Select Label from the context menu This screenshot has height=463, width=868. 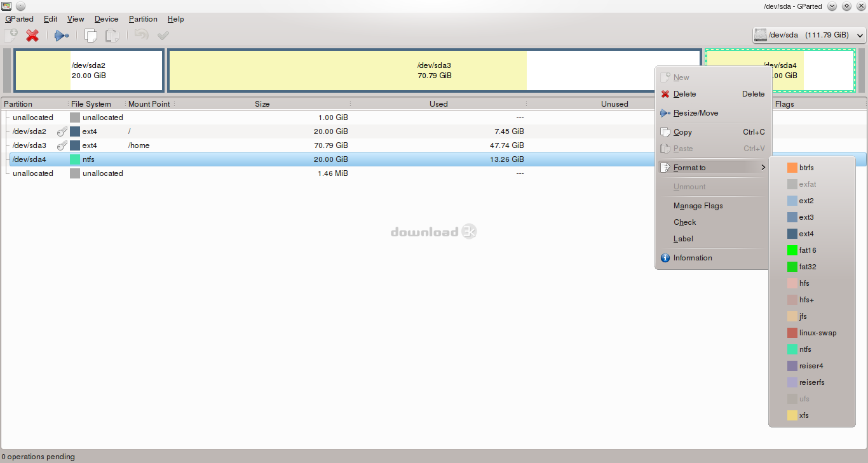point(712,239)
